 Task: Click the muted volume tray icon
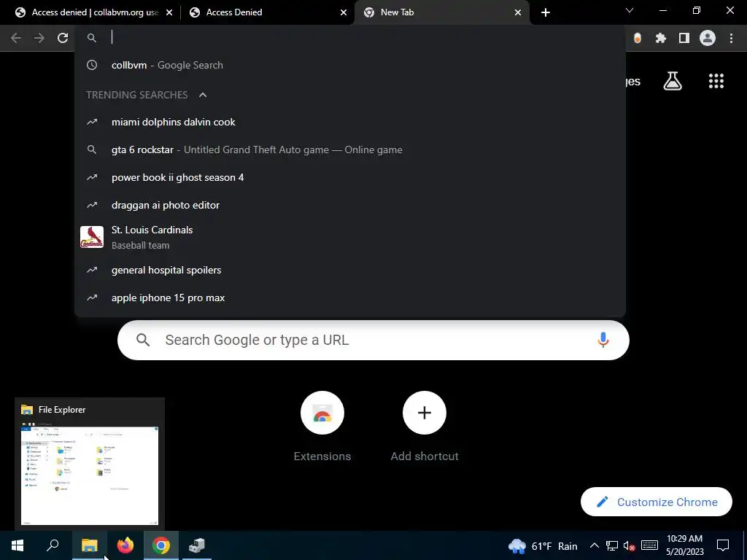click(x=630, y=545)
